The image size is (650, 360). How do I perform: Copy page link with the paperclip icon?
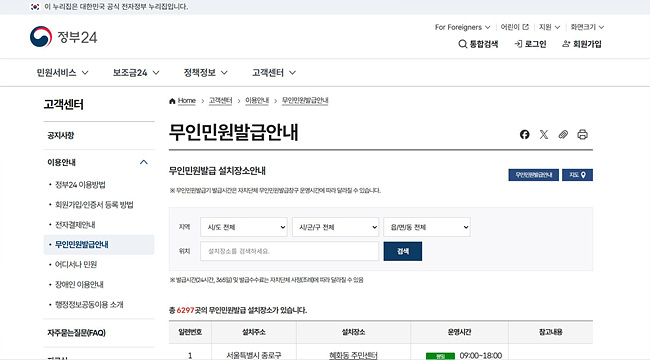(563, 134)
